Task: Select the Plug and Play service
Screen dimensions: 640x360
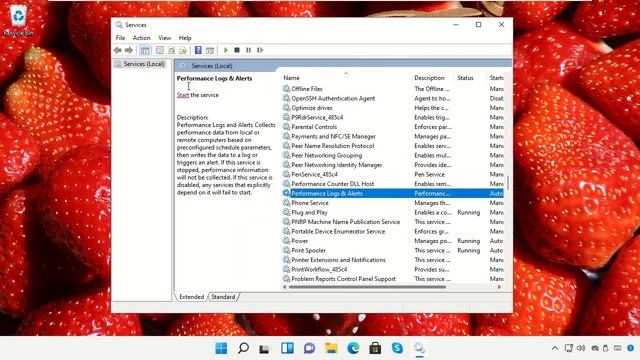Action: 393,212
